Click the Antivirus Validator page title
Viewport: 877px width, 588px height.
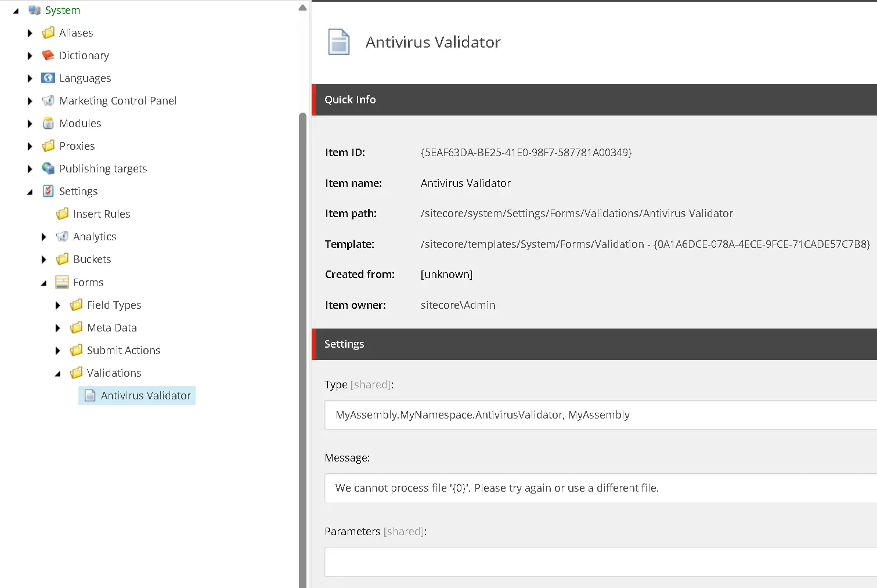click(433, 42)
